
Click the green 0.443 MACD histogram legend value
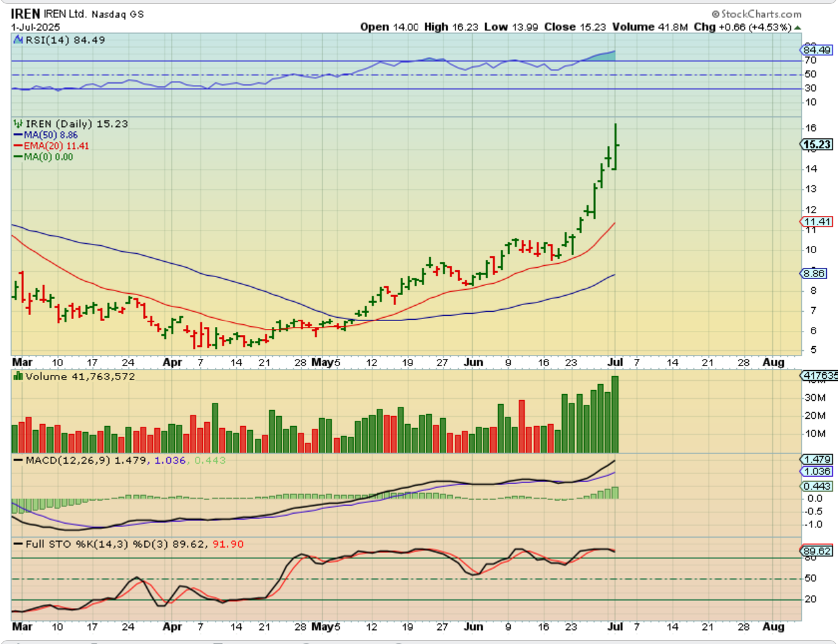(210, 460)
